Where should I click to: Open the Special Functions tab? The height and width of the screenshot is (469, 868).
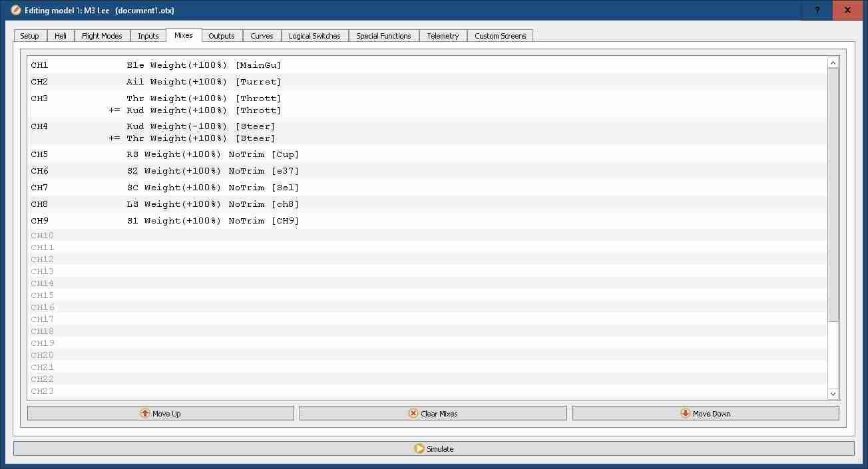pyautogui.click(x=383, y=36)
